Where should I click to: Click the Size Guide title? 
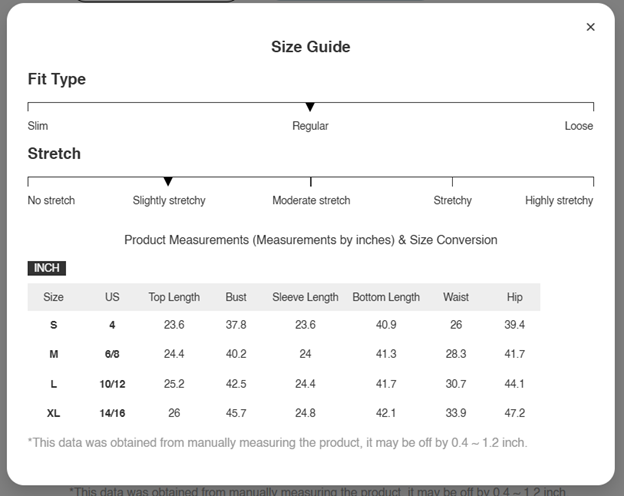[311, 47]
